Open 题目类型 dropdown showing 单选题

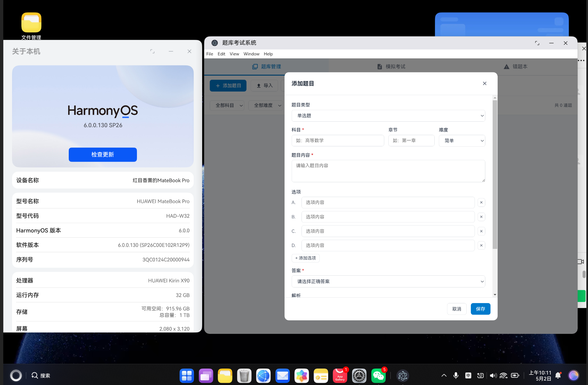click(x=388, y=116)
